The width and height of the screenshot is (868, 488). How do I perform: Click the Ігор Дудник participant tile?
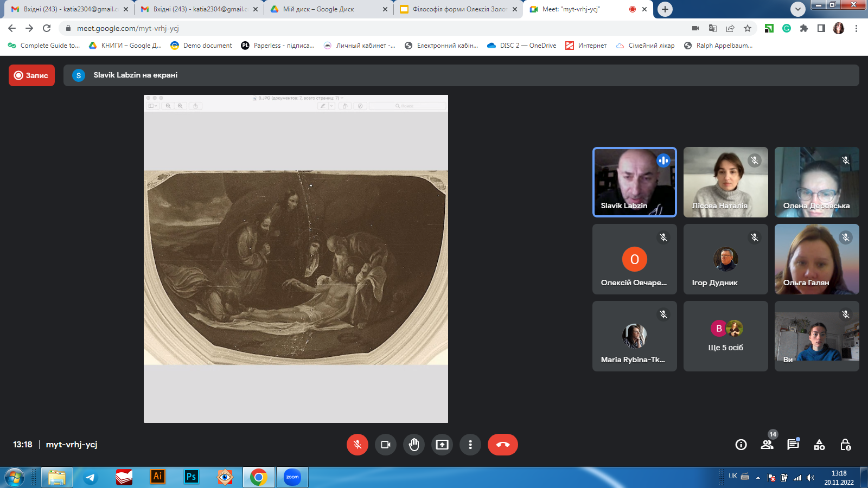point(726,259)
